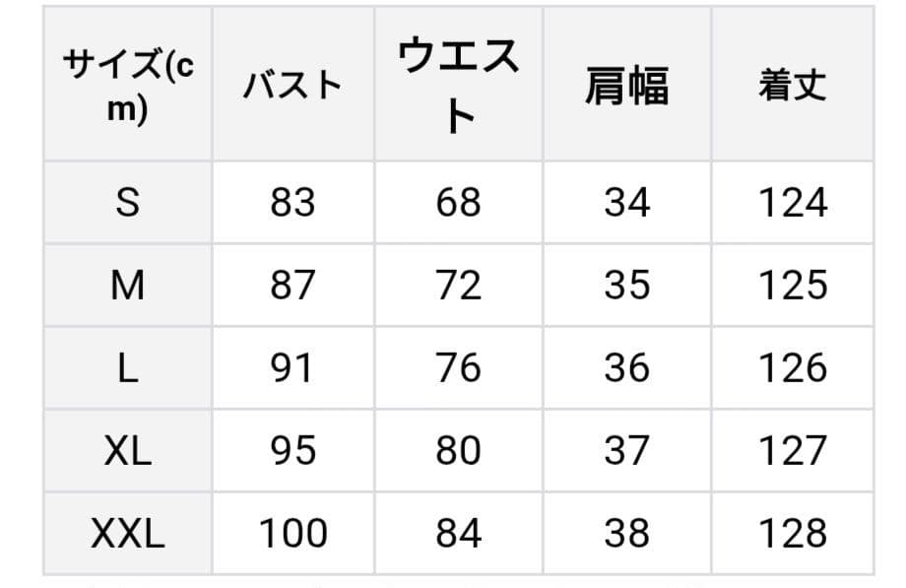Click the 着丈 column header
The image size is (906, 588).
pos(793,86)
